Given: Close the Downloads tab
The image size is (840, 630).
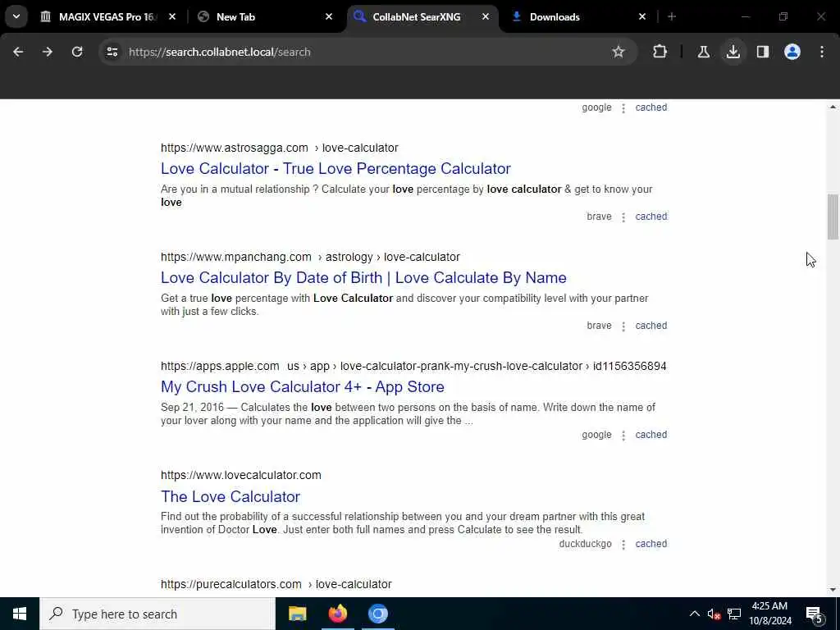Looking at the screenshot, I should pos(642,17).
